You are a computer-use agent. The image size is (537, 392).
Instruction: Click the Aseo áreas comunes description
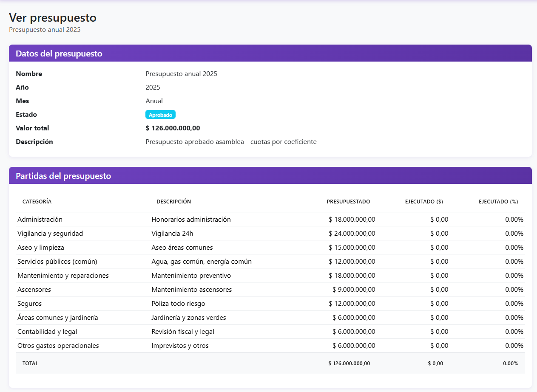(182, 248)
